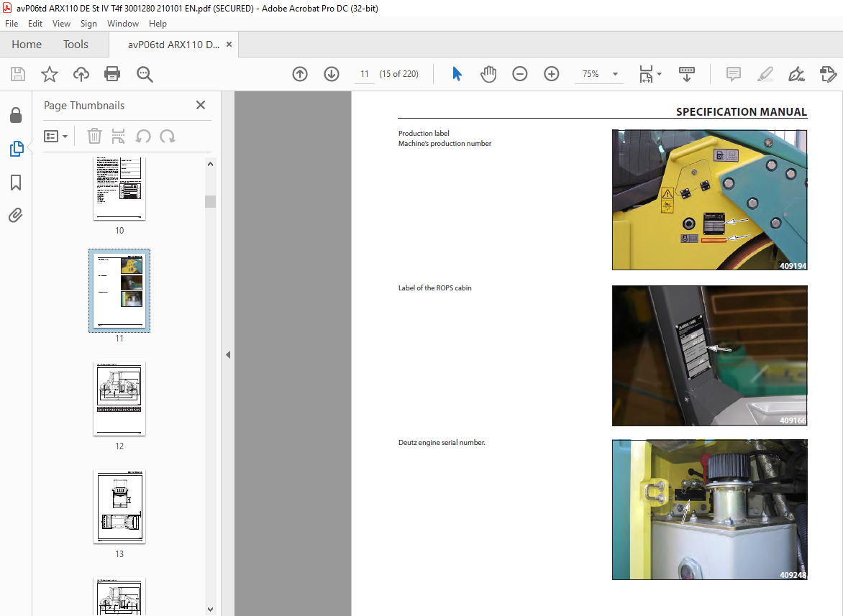The width and height of the screenshot is (843, 616).
Task: Select page 12 thumbnail
Action: click(x=119, y=399)
